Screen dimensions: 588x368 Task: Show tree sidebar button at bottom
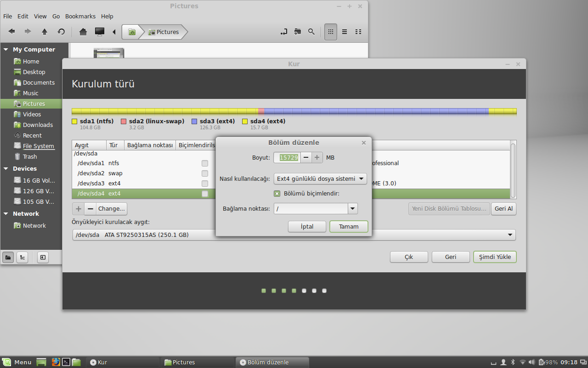click(x=22, y=257)
